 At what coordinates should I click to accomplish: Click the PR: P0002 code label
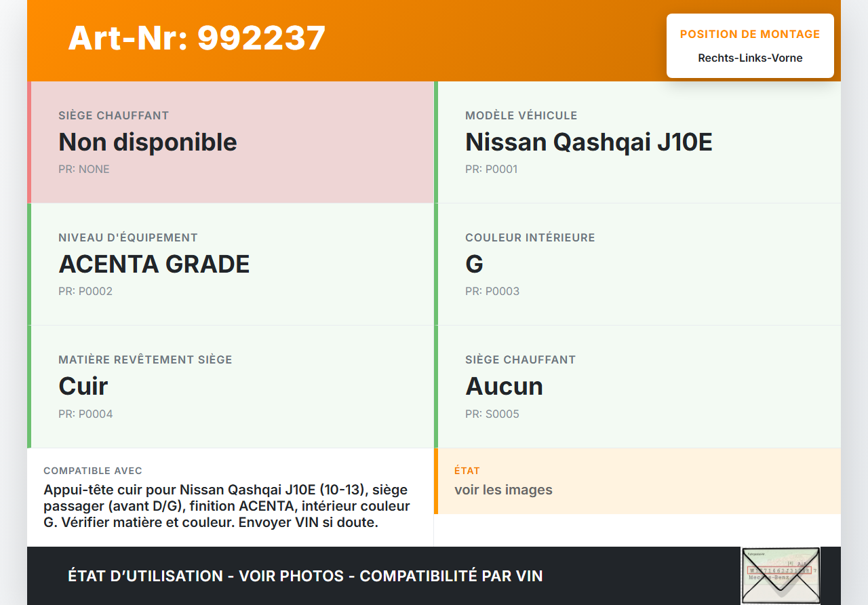click(x=85, y=291)
